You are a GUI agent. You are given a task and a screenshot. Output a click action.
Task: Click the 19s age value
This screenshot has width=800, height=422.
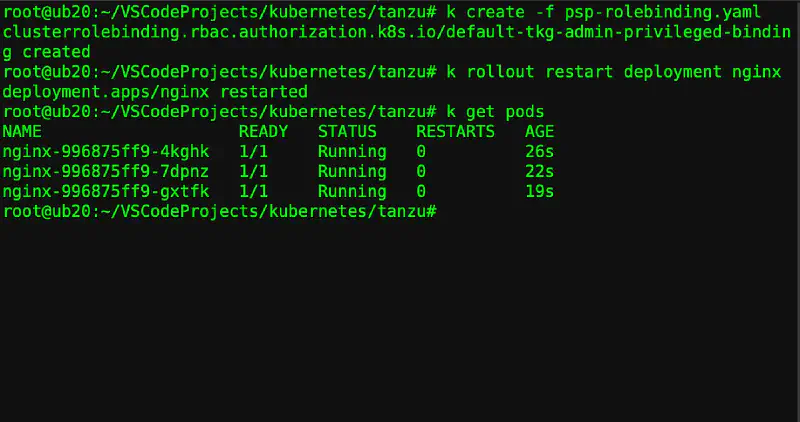coord(539,191)
